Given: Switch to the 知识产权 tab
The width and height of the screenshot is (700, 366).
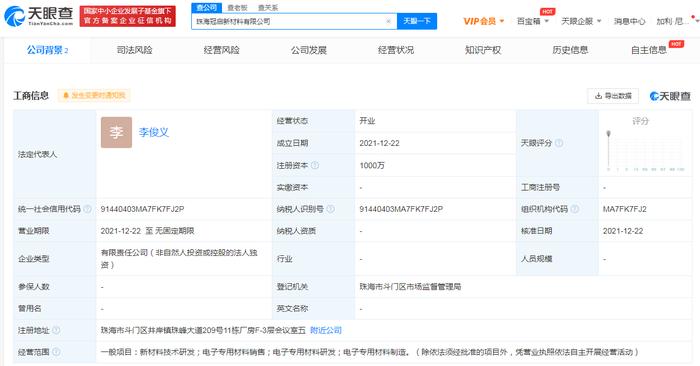Looking at the screenshot, I should (483, 50).
